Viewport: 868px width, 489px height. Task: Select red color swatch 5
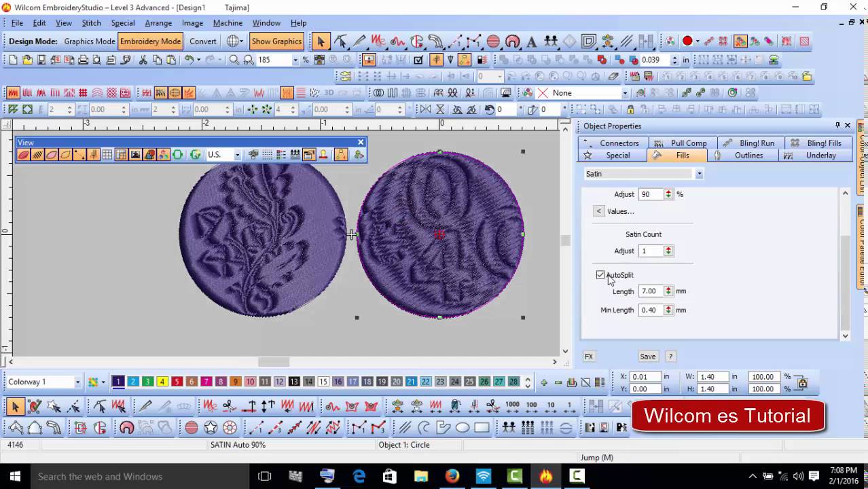pyautogui.click(x=177, y=382)
